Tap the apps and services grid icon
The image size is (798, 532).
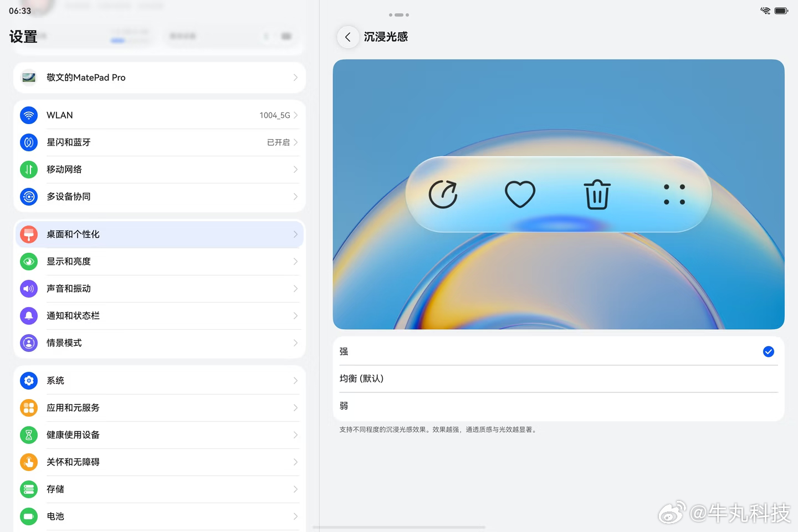click(x=29, y=408)
